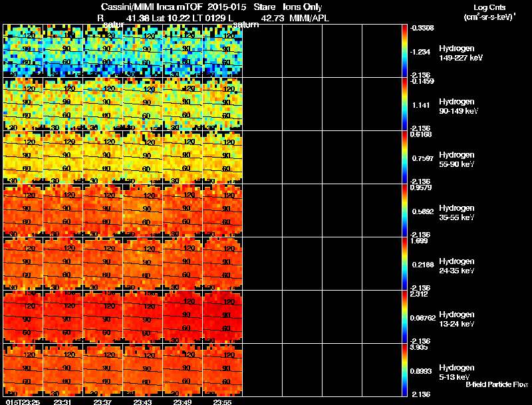Click the 2.312 colorbar maximum value
This screenshot has height=405, width=532.
419,294
